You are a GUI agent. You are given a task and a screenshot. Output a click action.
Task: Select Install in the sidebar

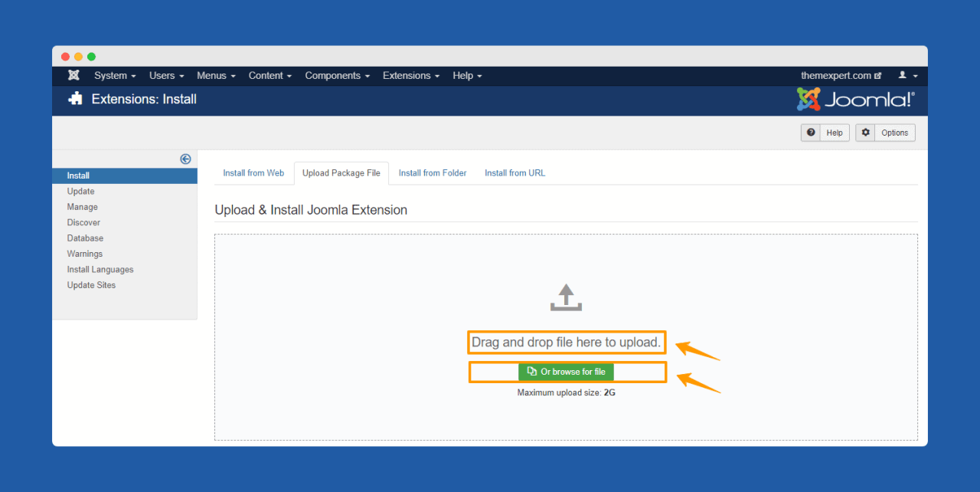(125, 175)
